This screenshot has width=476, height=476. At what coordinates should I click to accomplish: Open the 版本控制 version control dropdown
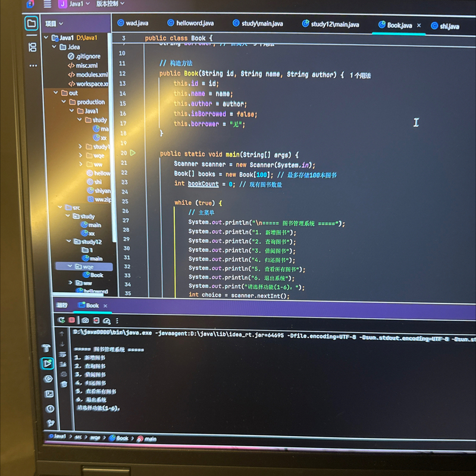point(110,4)
